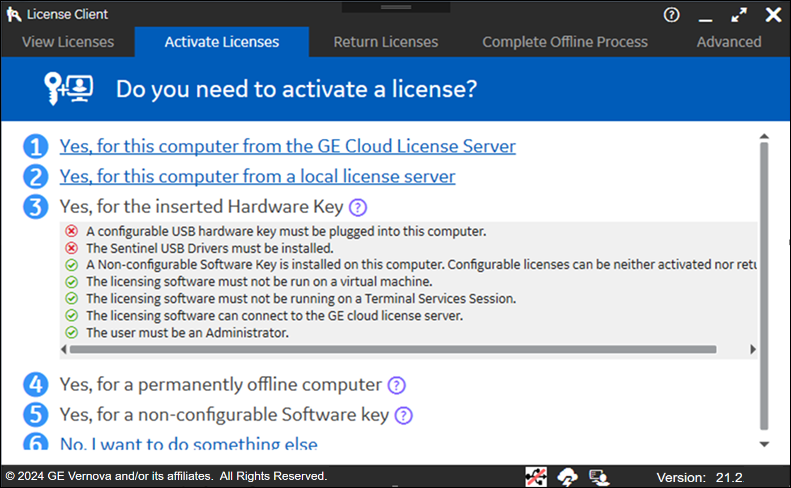Click the horizontal scrollbar left arrow
This screenshot has height=488, width=791.
(64, 349)
